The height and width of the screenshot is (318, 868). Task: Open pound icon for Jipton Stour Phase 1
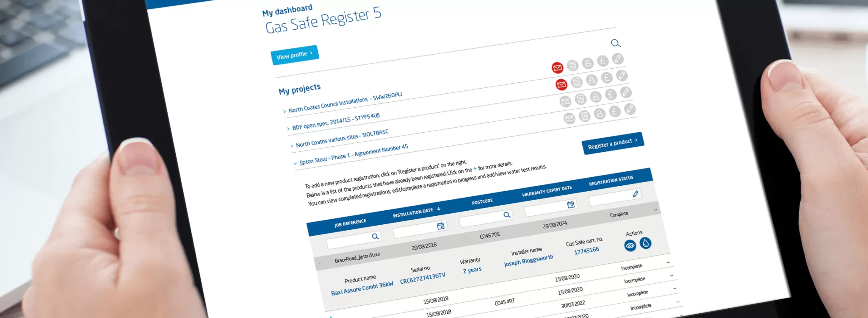[615, 112]
